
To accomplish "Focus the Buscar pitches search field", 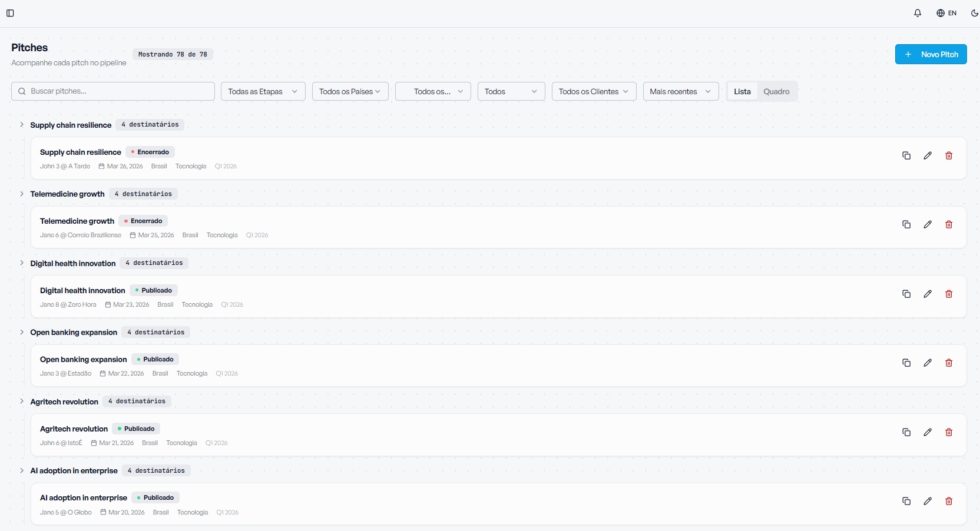I will [113, 91].
